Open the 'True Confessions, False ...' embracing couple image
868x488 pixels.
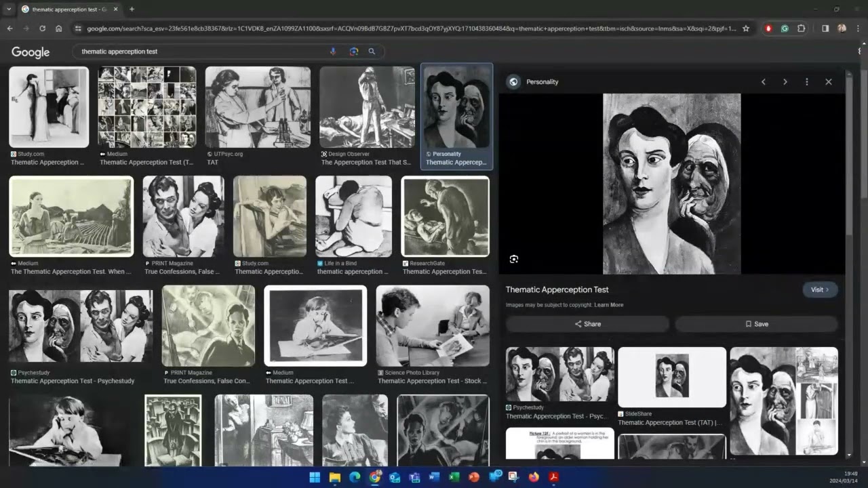pyautogui.click(x=183, y=216)
